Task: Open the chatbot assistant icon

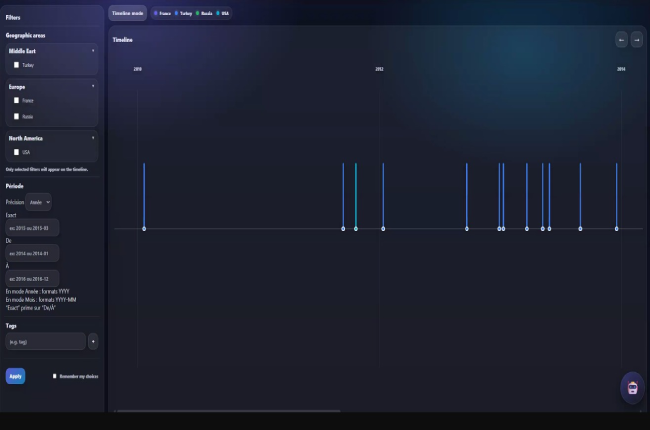Action: (631, 387)
